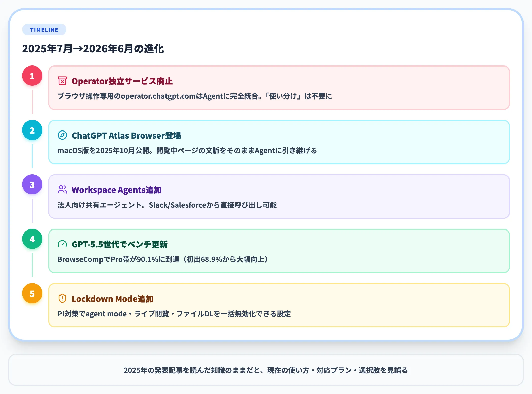532x394 pixels.
Task: Click the description about PI対策でagent mode
Action: (x=174, y=314)
